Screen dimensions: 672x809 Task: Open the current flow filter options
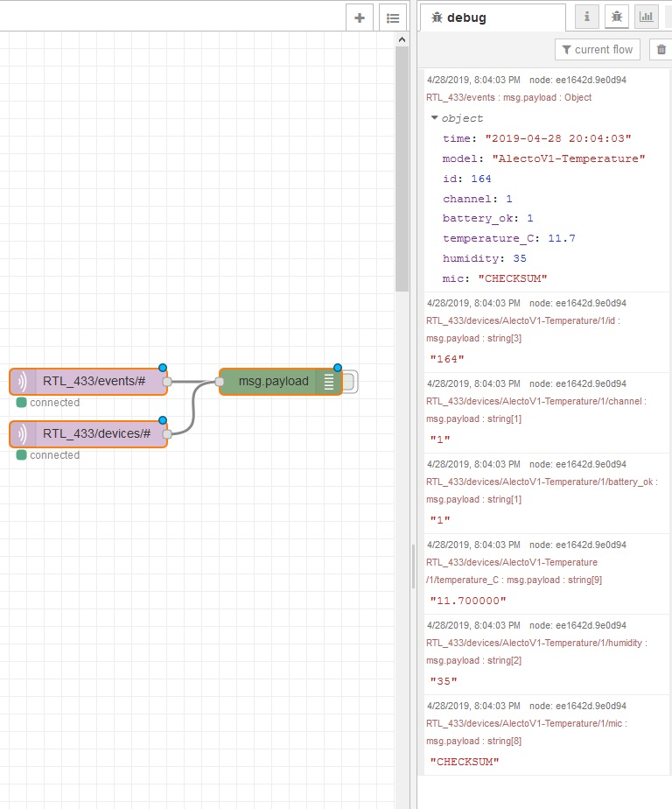tap(598, 50)
